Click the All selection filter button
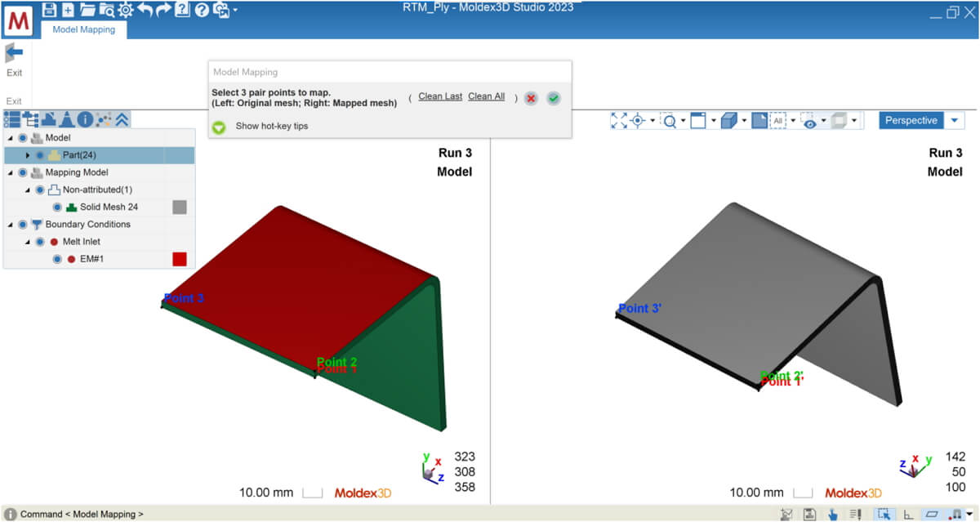 click(x=778, y=121)
